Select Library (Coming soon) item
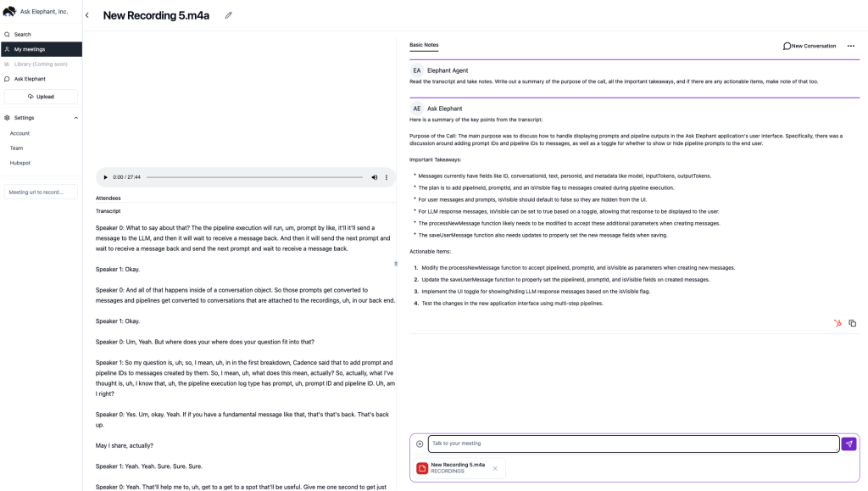Viewport: 868px width, 491px height. [x=42, y=64]
